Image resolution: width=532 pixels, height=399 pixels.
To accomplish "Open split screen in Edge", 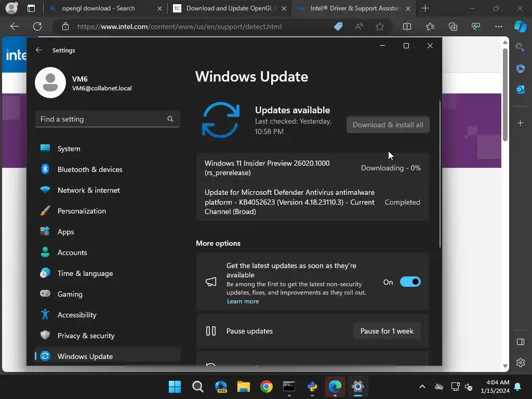I will coord(407,26).
